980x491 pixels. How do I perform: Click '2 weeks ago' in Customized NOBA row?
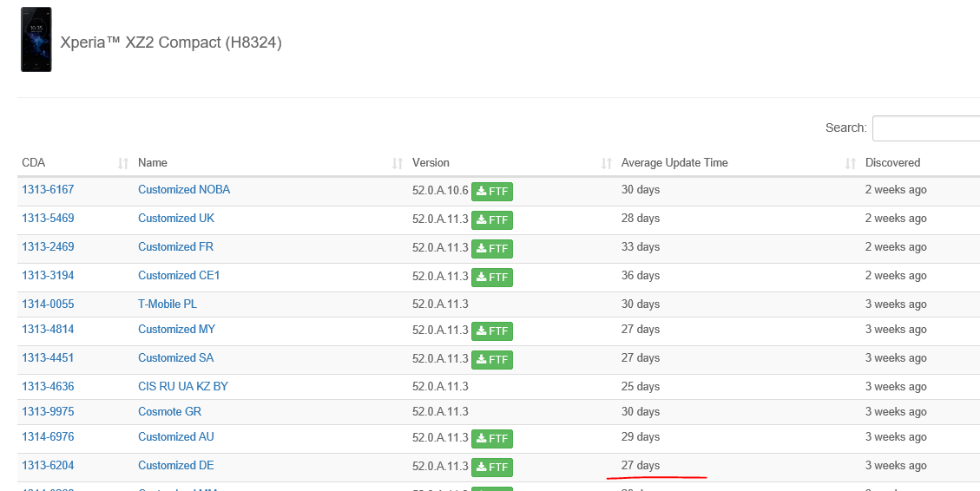point(896,189)
